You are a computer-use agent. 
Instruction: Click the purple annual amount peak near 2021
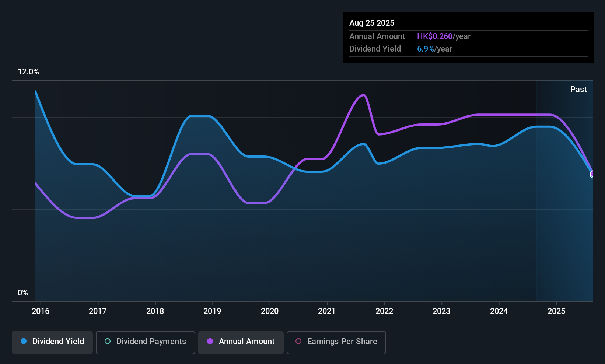tap(363, 95)
